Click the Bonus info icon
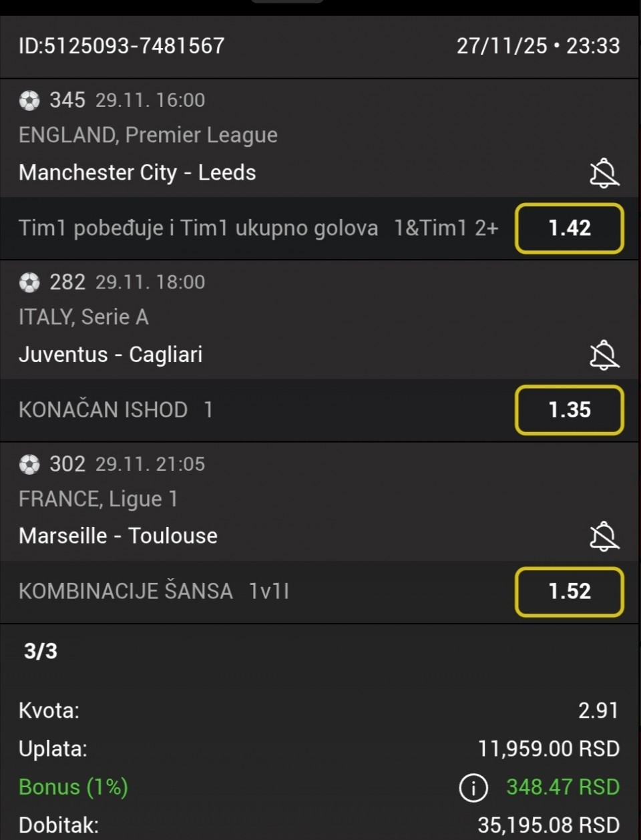641x840 pixels. (x=473, y=788)
